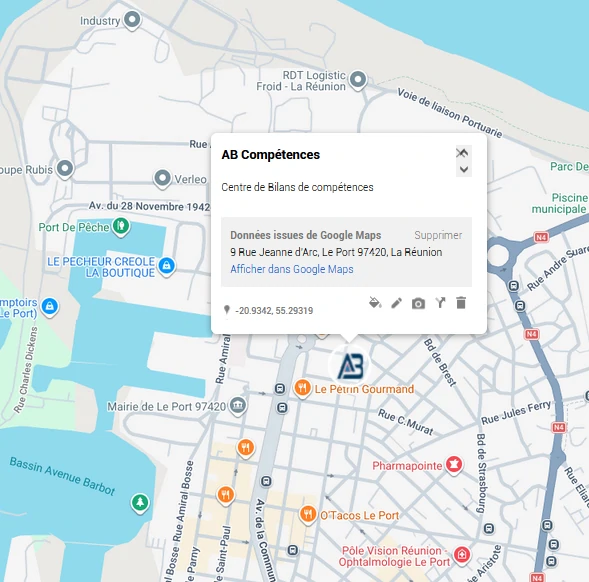Viewport: 589px width, 582px height.
Task: Select the Verleo location pin
Action: [162, 178]
